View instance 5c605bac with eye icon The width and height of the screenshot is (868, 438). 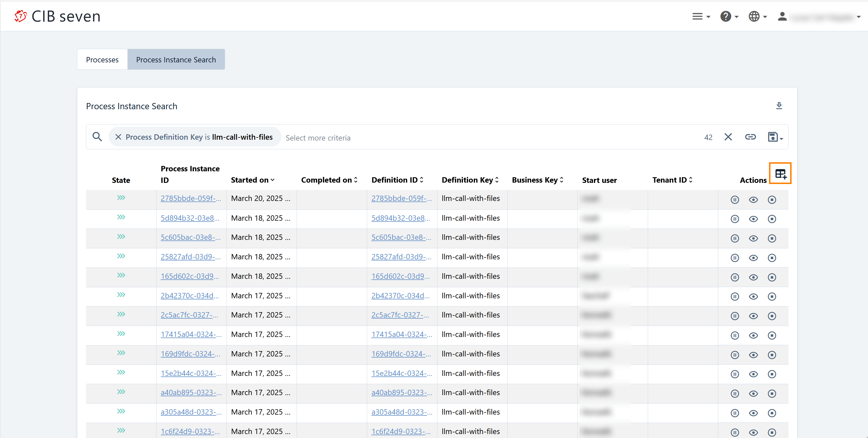pyautogui.click(x=753, y=238)
